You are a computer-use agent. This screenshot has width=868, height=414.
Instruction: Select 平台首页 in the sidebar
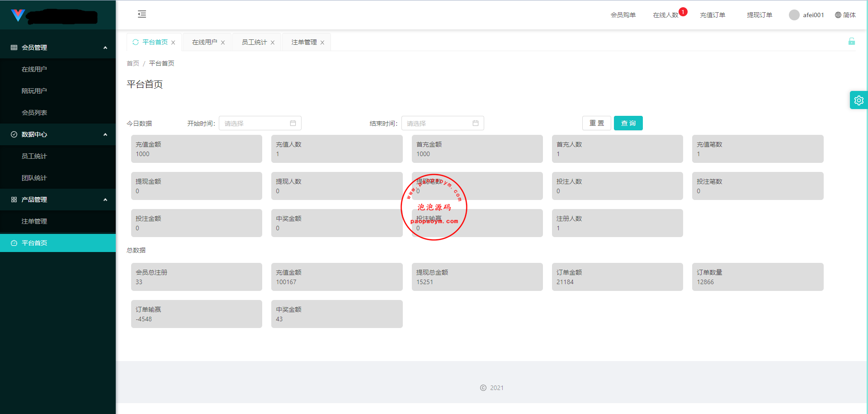(x=58, y=243)
